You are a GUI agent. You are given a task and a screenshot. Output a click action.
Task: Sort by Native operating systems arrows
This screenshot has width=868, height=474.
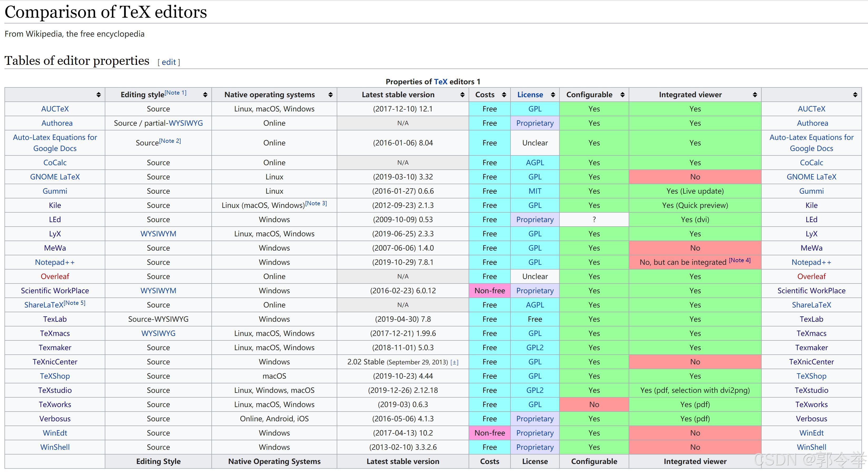tap(330, 95)
